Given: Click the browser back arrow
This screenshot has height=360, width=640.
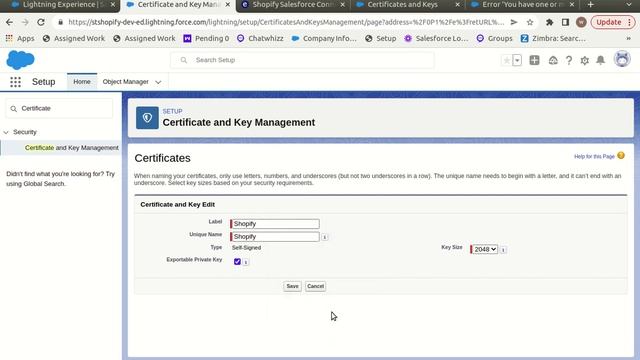Looking at the screenshot, I should coord(9,22).
